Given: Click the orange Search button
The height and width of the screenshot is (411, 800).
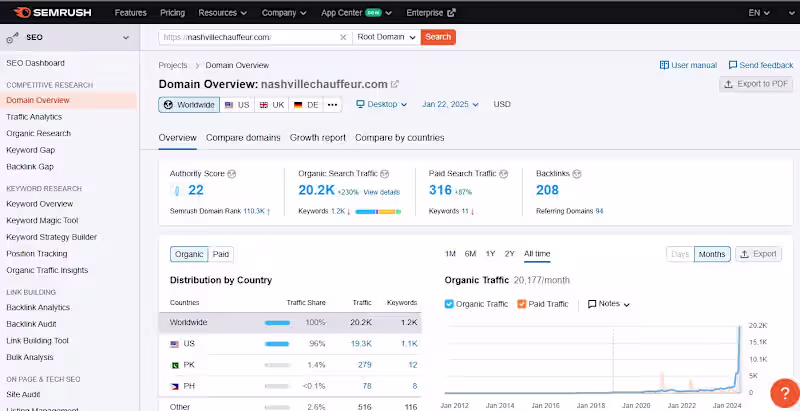Looking at the screenshot, I should pyautogui.click(x=438, y=37).
